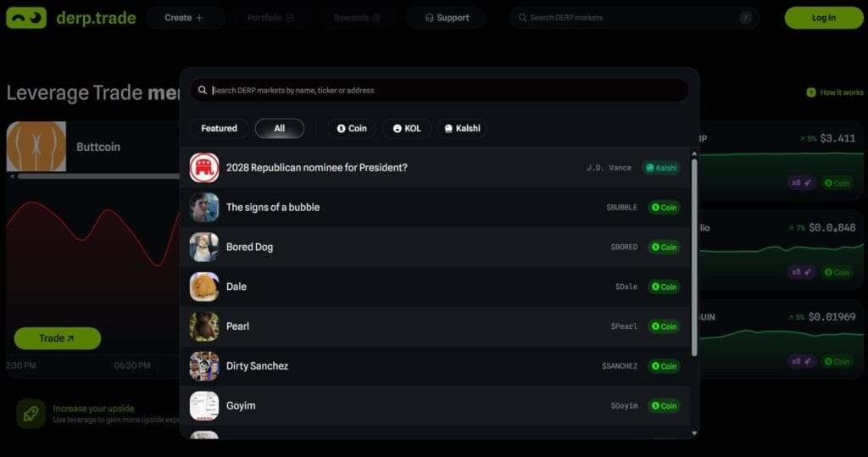Select the Featured filter
868x457 pixels.
click(219, 129)
